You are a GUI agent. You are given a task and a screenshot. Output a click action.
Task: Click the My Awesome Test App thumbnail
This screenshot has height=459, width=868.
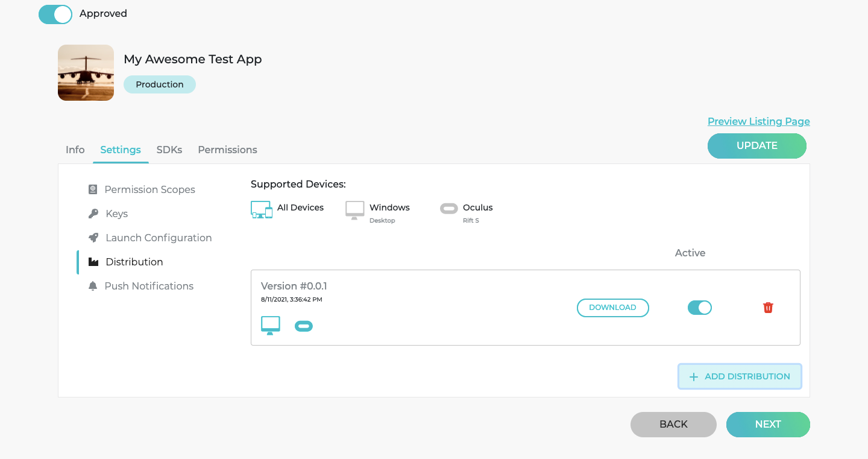(x=86, y=72)
